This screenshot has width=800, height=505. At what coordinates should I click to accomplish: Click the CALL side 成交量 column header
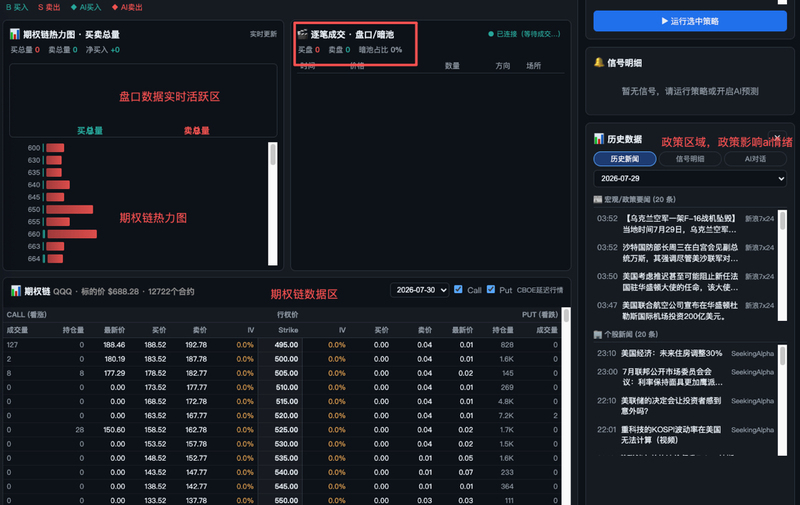tap(17, 330)
